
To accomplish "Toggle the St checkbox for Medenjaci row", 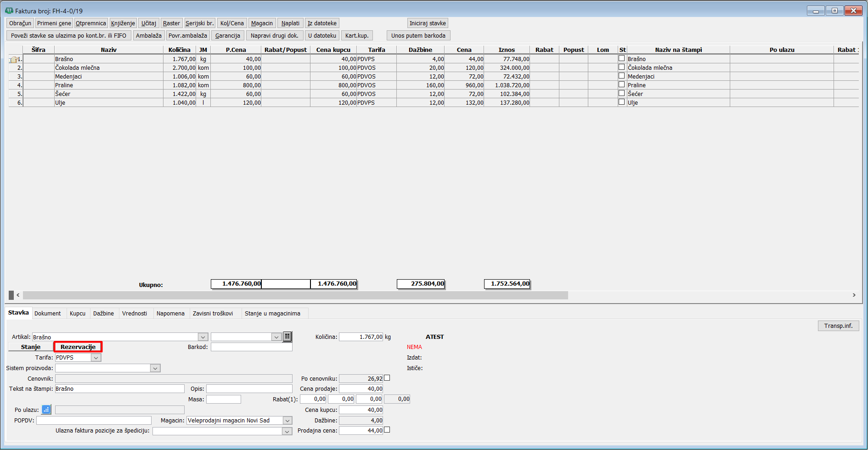I will (621, 76).
